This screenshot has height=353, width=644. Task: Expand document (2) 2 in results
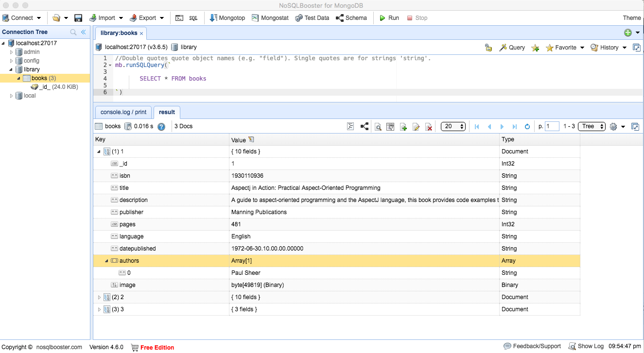pyautogui.click(x=100, y=297)
